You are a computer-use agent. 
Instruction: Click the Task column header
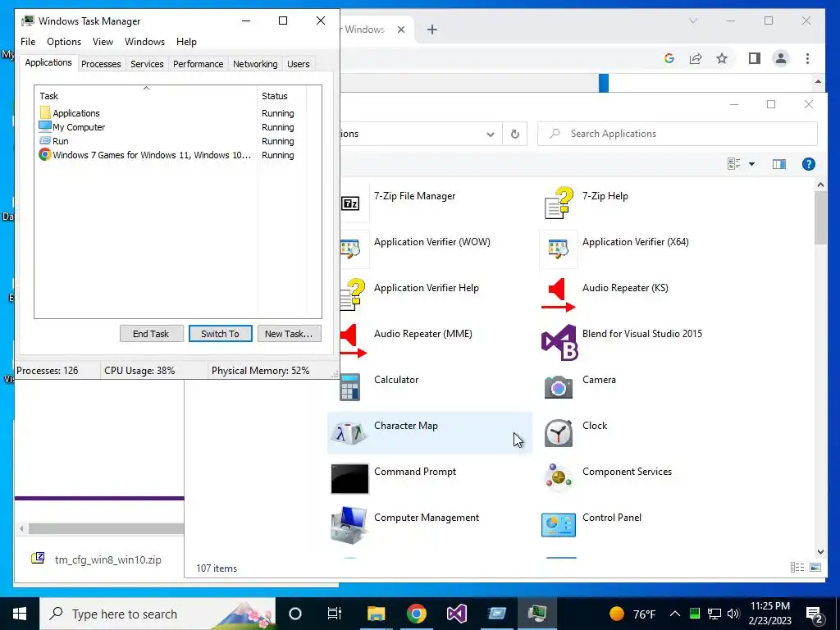(146, 96)
